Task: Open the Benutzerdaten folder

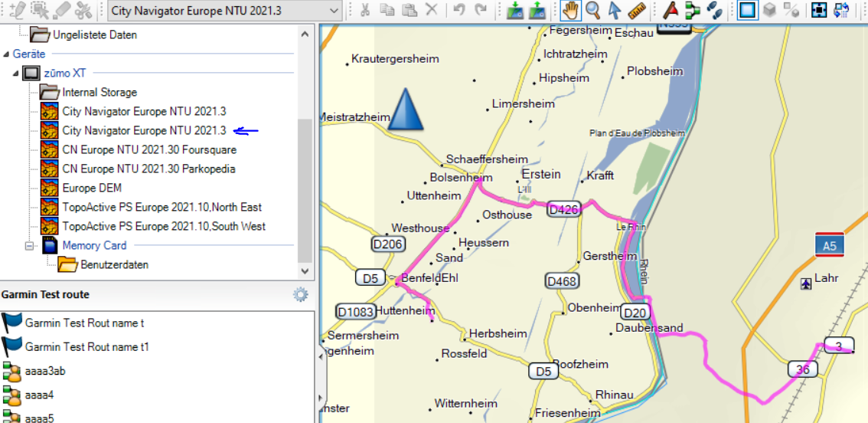Action: 115,264
